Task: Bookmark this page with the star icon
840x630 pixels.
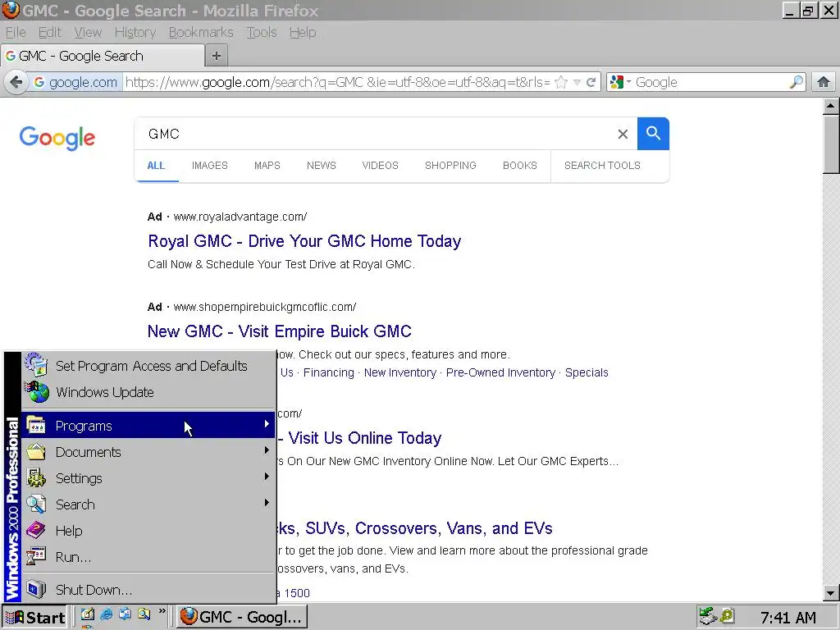Action: click(561, 83)
